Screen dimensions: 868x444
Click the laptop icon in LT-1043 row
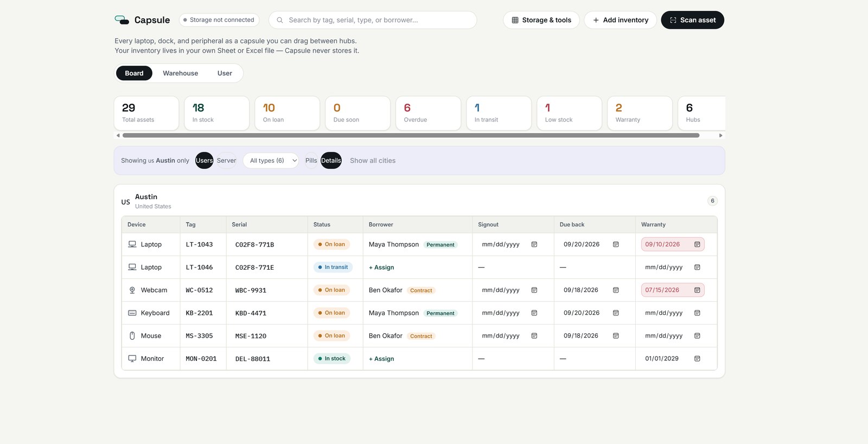[132, 244]
